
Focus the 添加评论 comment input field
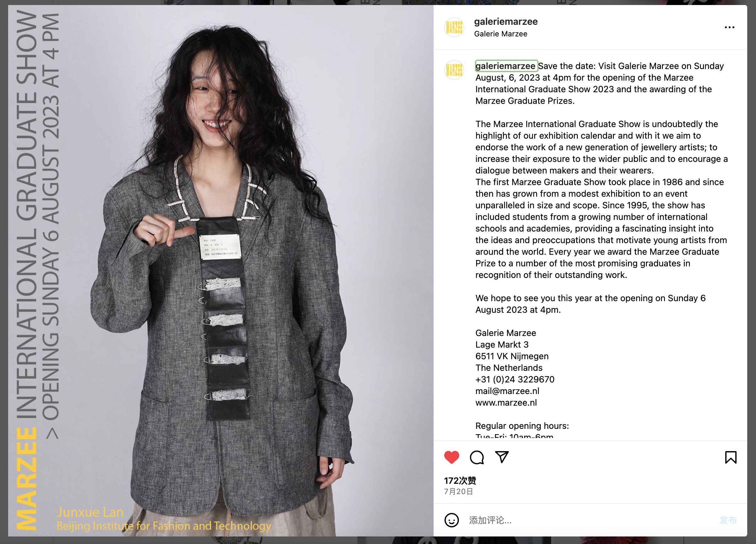pos(590,520)
